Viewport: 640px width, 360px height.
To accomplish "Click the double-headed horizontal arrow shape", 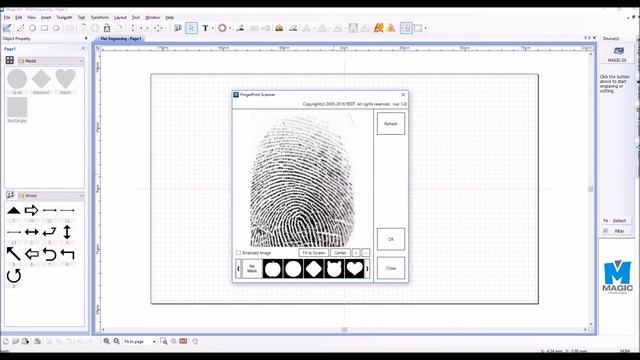I will point(31,232).
